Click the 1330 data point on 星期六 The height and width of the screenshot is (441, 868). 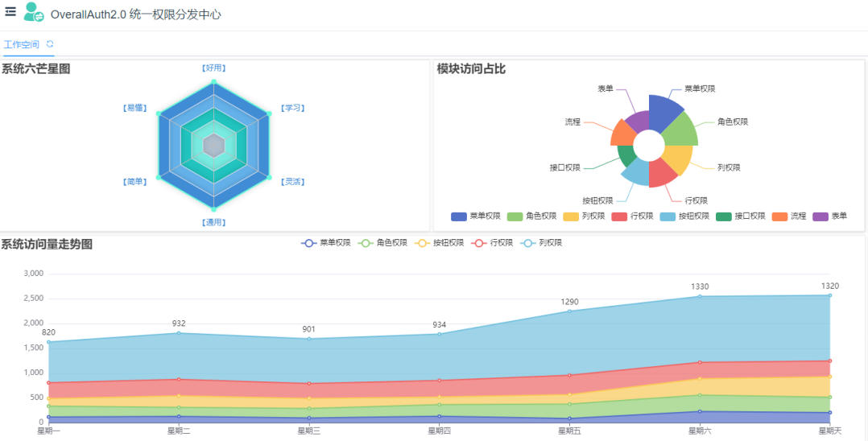click(700, 296)
